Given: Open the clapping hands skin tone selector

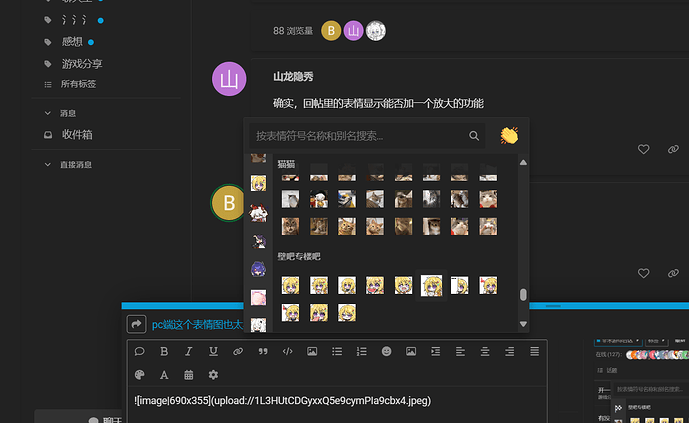Looking at the screenshot, I should 509,135.
